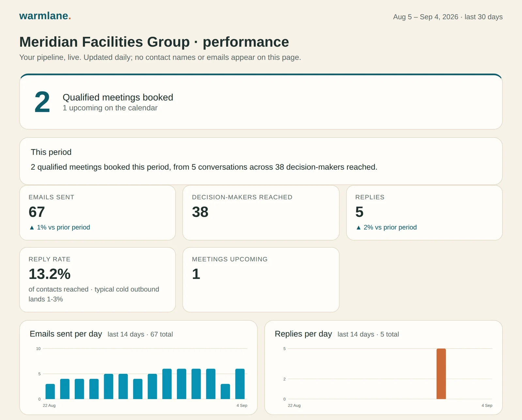Click the '2 qualified meetings booked this period' summary sentence
The height and width of the screenshot is (420, 522).
point(204,167)
